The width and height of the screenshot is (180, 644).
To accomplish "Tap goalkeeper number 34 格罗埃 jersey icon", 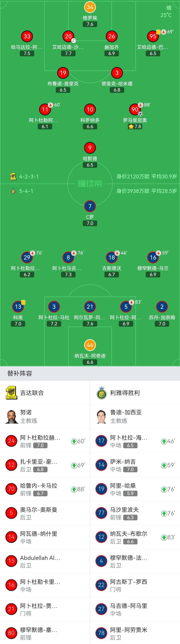I will (90, 7).
